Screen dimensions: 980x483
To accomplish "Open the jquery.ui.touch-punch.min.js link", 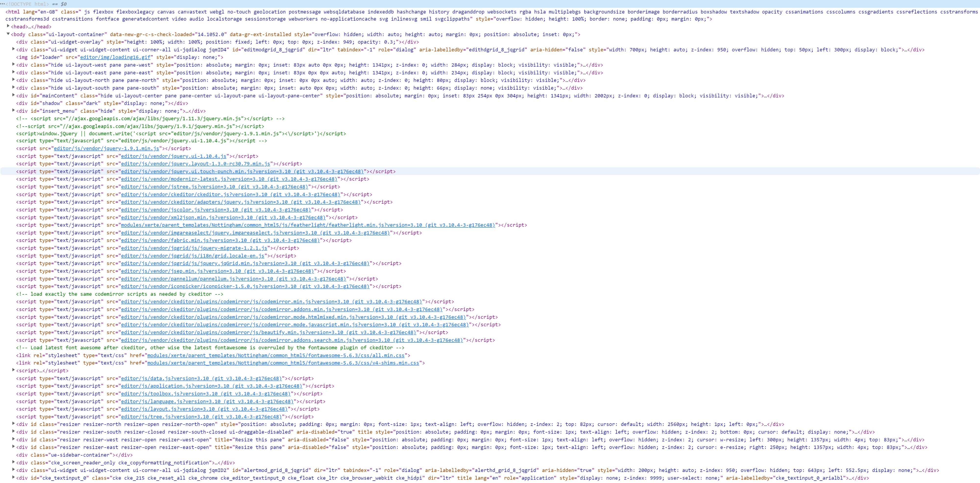I will pos(242,171).
